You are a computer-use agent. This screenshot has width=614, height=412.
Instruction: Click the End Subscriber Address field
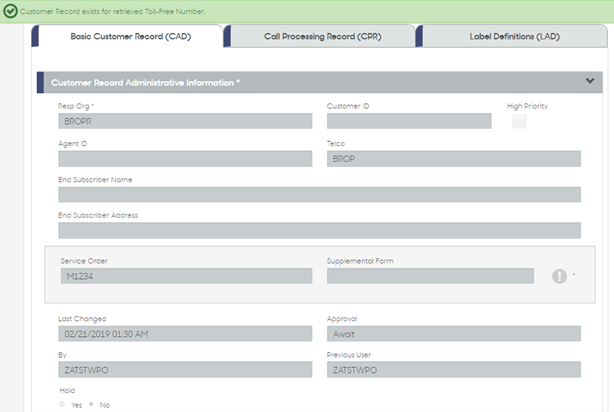tap(320, 230)
